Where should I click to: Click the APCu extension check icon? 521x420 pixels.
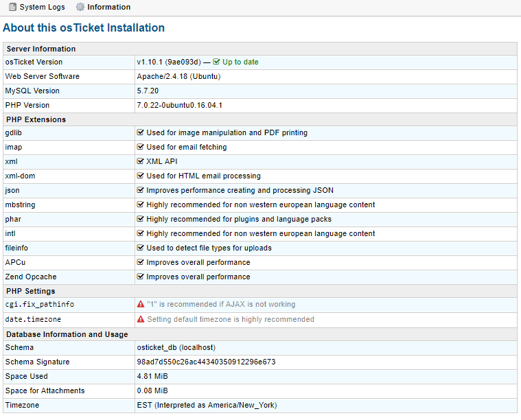140,262
